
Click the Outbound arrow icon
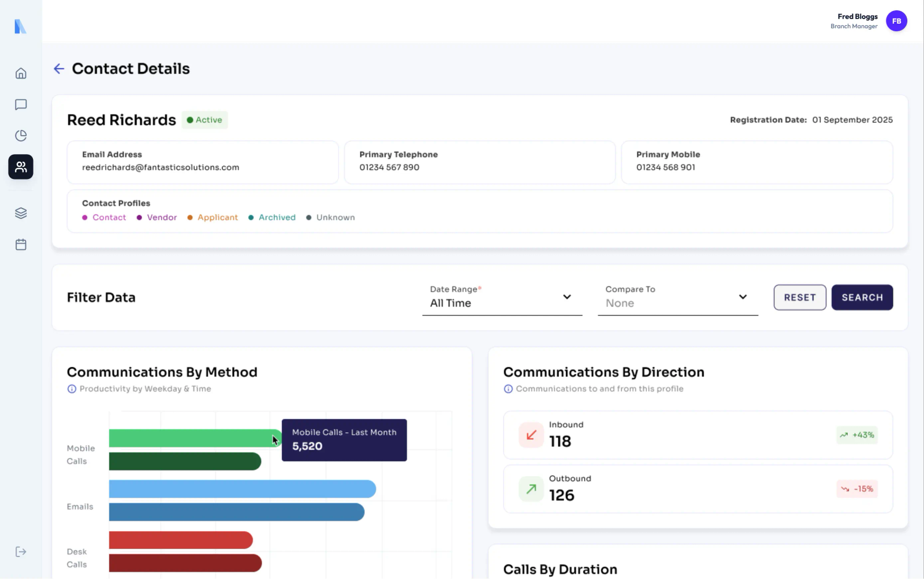(531, 489)
